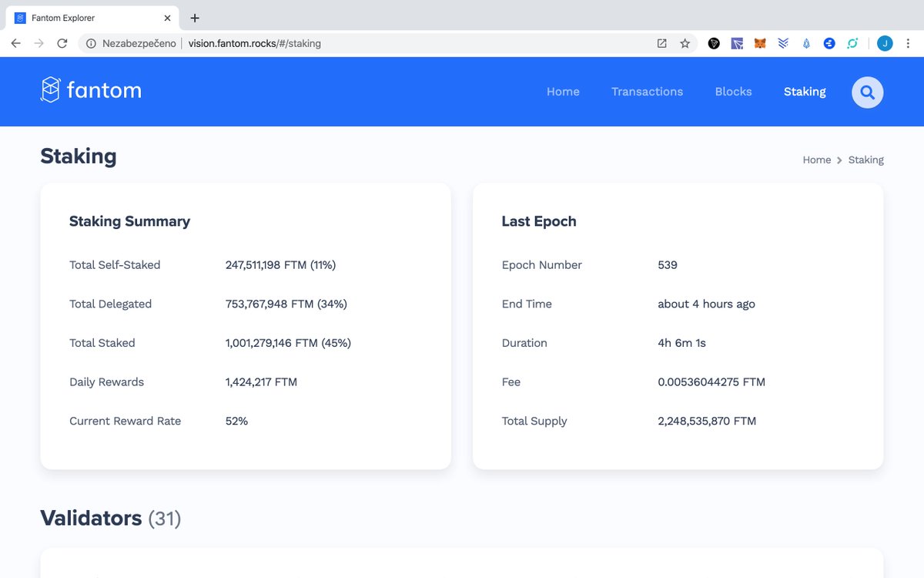Click the Duration label
924x578 pixels.
524,343
